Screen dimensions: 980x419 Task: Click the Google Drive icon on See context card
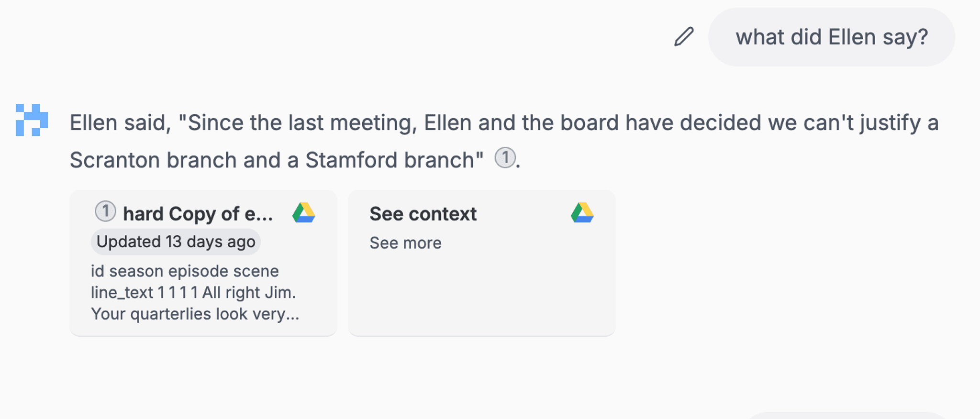(582, 213)
